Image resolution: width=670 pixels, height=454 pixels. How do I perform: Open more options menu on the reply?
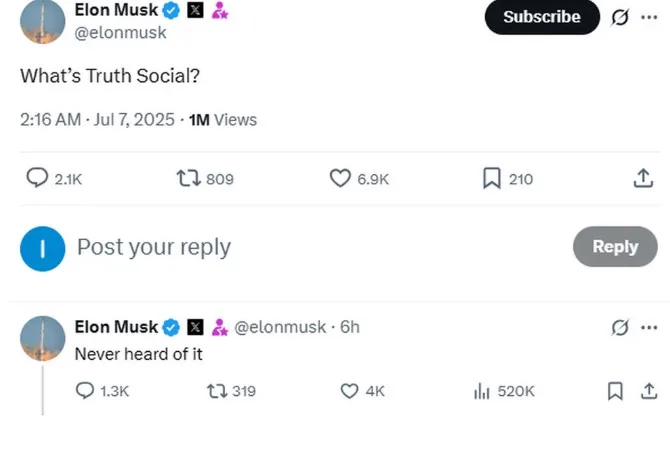pyautogui.click(x=649, y=328)
